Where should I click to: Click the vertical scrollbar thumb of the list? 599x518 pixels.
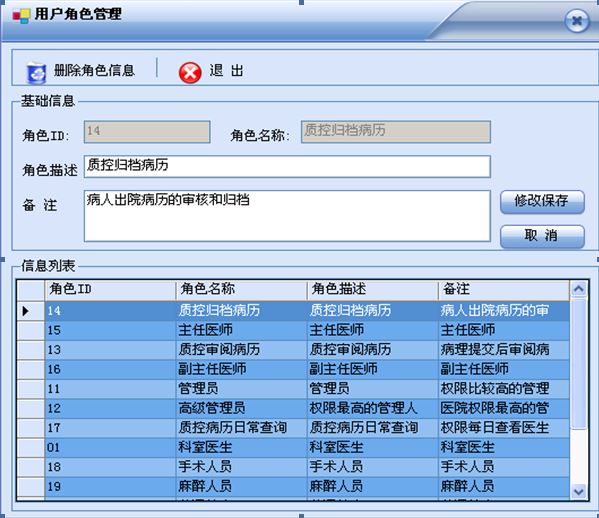click(x=578, y=364)
